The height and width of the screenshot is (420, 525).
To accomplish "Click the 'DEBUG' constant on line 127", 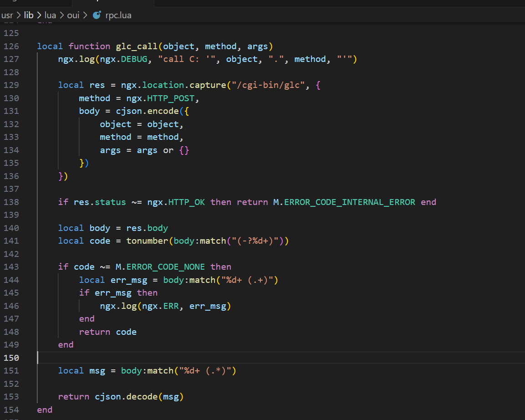I will click(134, 59).
